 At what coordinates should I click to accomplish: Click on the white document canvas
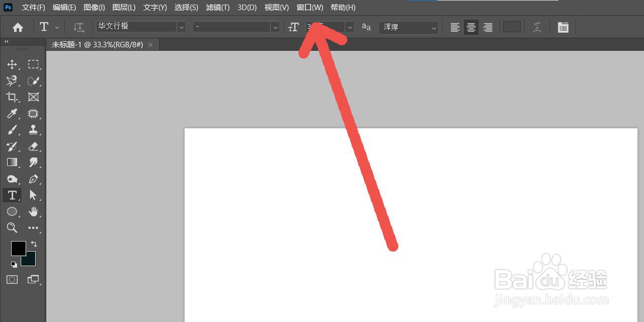pyautogui.click(x=411, y=225)
